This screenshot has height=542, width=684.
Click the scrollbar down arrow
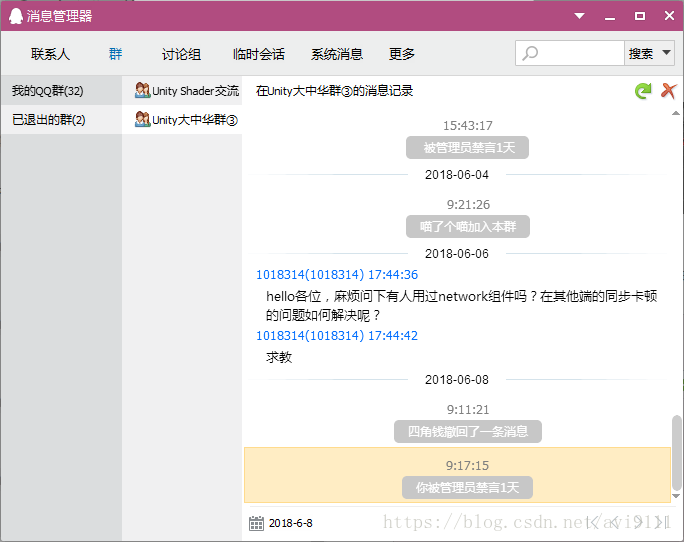click(x=676, y=496)
